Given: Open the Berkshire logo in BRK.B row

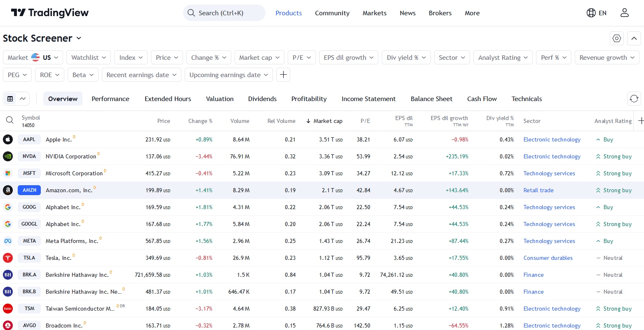Looking at the screenshot, I should pos(8,292).
